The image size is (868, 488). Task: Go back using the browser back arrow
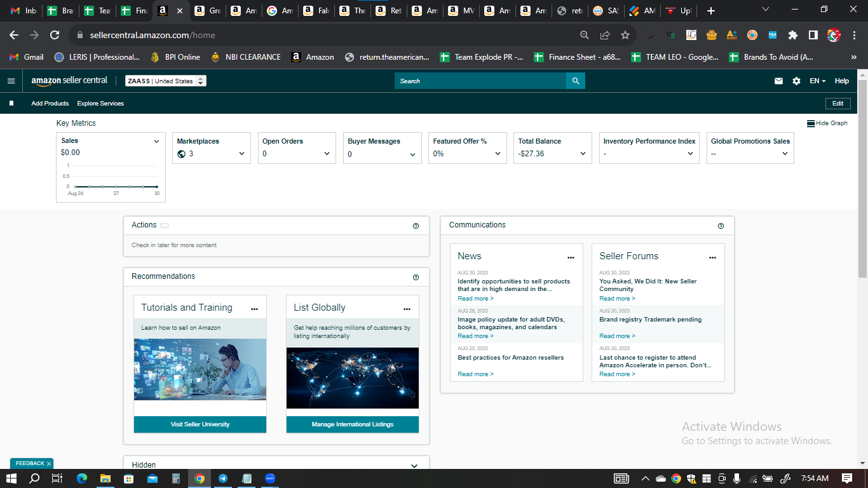pyautogui.click(x=14, y=35)
